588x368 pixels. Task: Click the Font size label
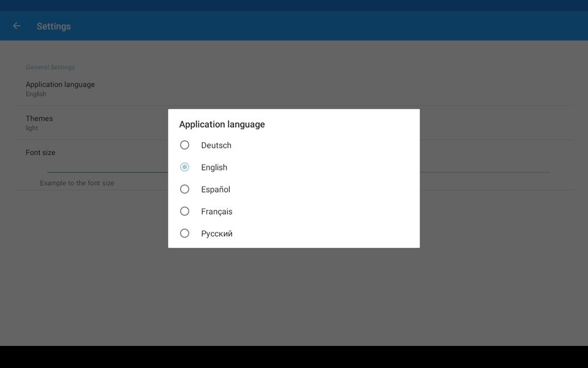pyautogui.click(x=40, y=153)
